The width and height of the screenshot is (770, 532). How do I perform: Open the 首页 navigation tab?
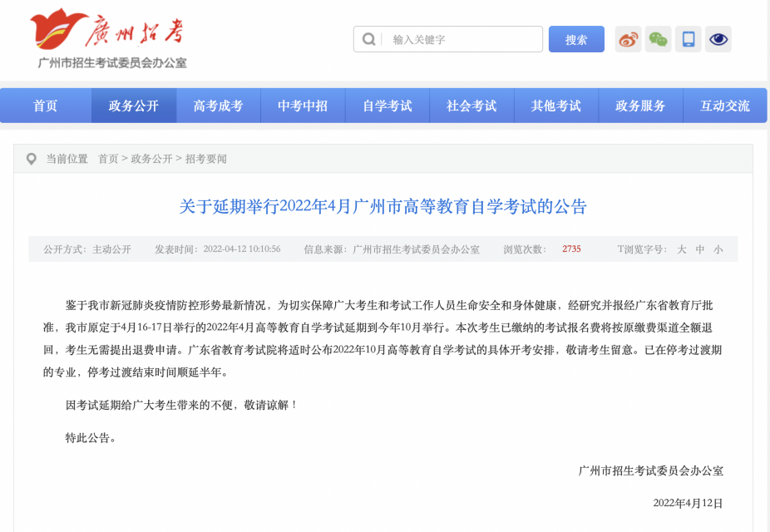[46, 106]
